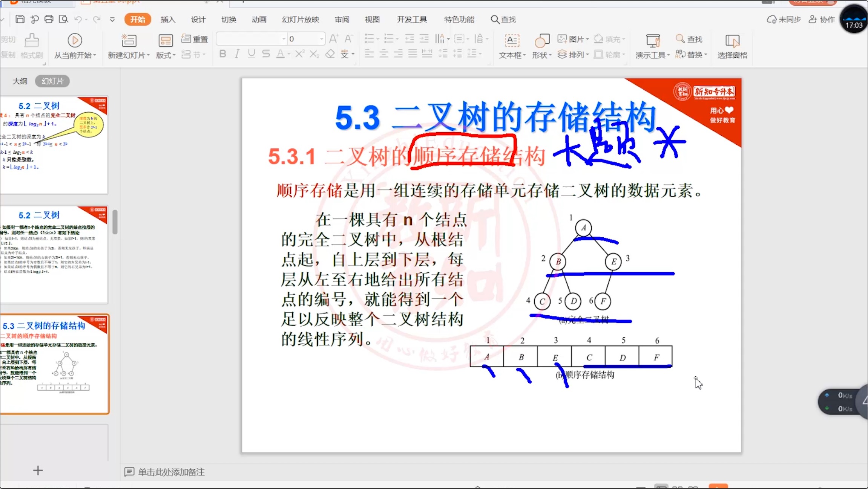Viewport: 868px width, 489px height.
Task: Click the Find (查找) button in ribbon
Action: pos(689,39)
